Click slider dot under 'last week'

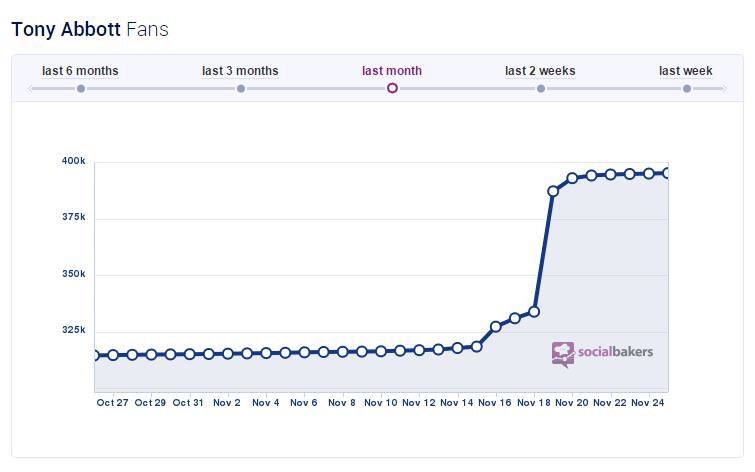click(x=687, y=89)
